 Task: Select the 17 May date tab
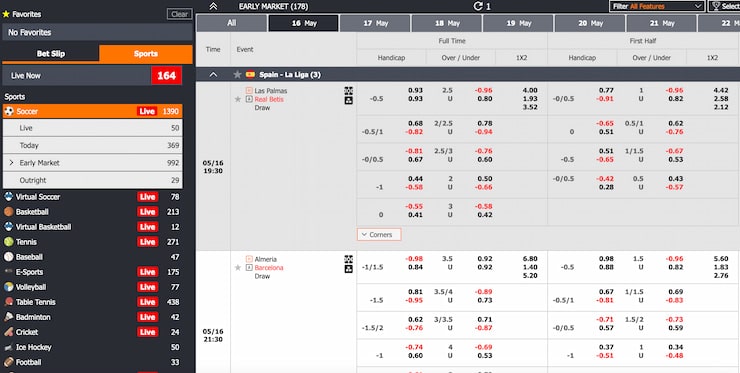(x=375, y=23)
